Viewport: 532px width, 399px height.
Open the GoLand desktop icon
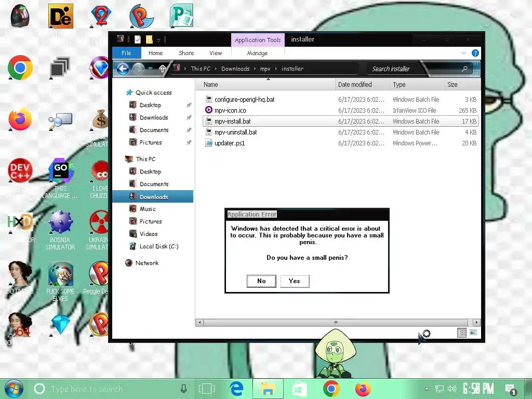tap(60, 170)
